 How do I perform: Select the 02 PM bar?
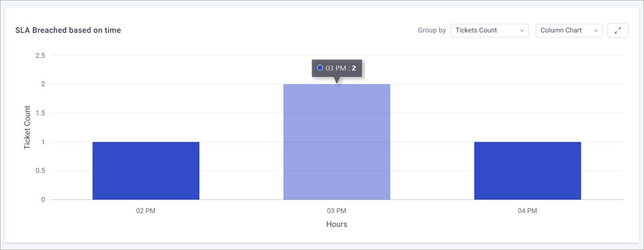[x=146, y=171]
